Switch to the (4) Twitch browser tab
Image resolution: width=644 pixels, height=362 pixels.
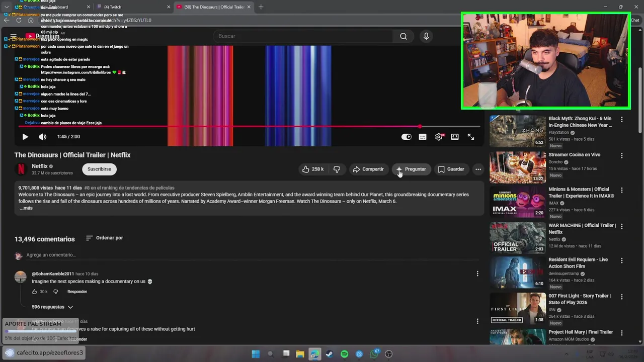click(x=133, y=7)
